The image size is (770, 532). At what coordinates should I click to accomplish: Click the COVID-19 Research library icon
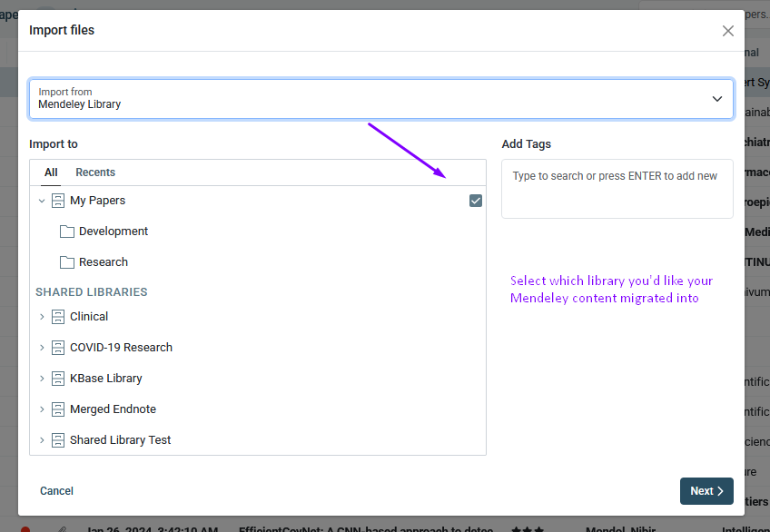(x=57, y=348)
